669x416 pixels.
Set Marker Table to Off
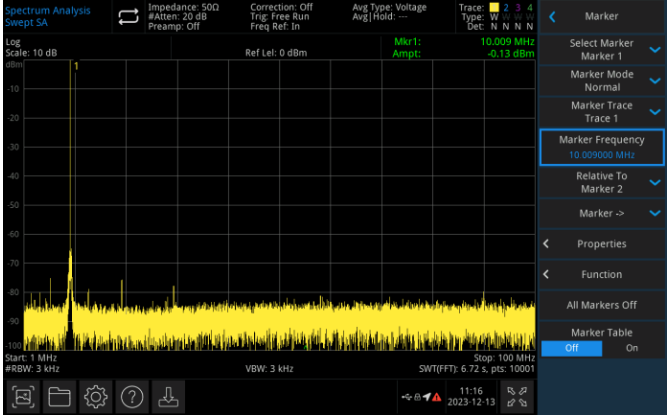pos(572,348)
